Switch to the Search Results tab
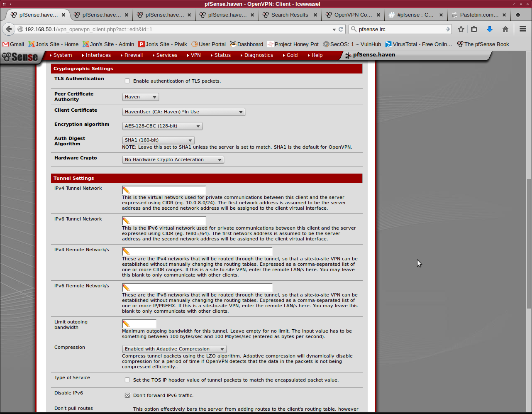The image size is (532, 414). (290, 15)
